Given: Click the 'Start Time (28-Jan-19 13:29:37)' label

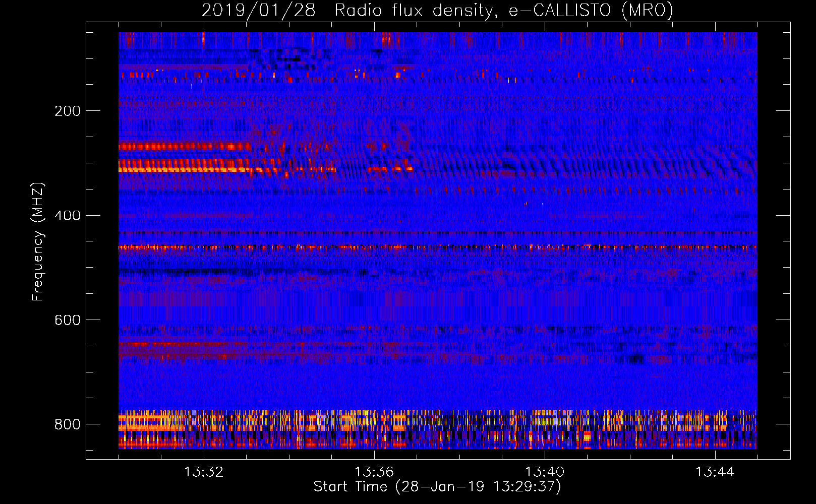Looking at the screenshot, I should coord(437,487).
